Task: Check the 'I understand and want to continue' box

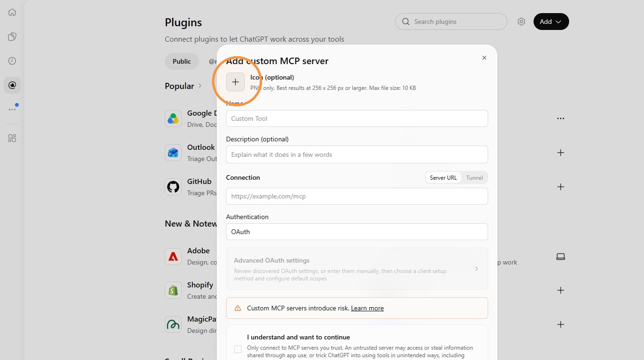Action: tap(238, 349)
